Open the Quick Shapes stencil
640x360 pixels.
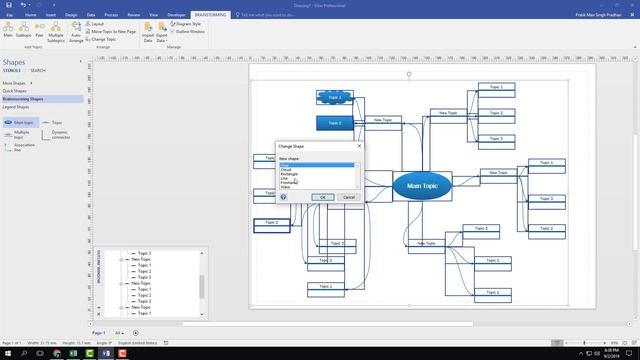pyautogui.click(x=14, y=91)
